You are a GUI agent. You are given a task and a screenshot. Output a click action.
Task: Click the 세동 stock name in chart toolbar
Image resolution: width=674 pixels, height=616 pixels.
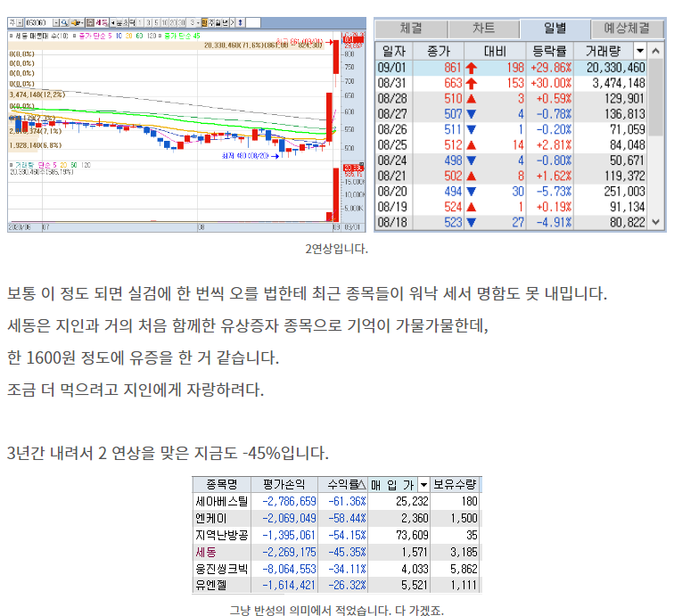102,23
